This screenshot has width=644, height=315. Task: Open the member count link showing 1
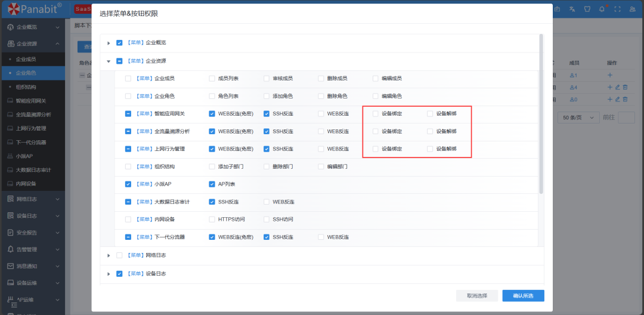(x=574, y=76)
